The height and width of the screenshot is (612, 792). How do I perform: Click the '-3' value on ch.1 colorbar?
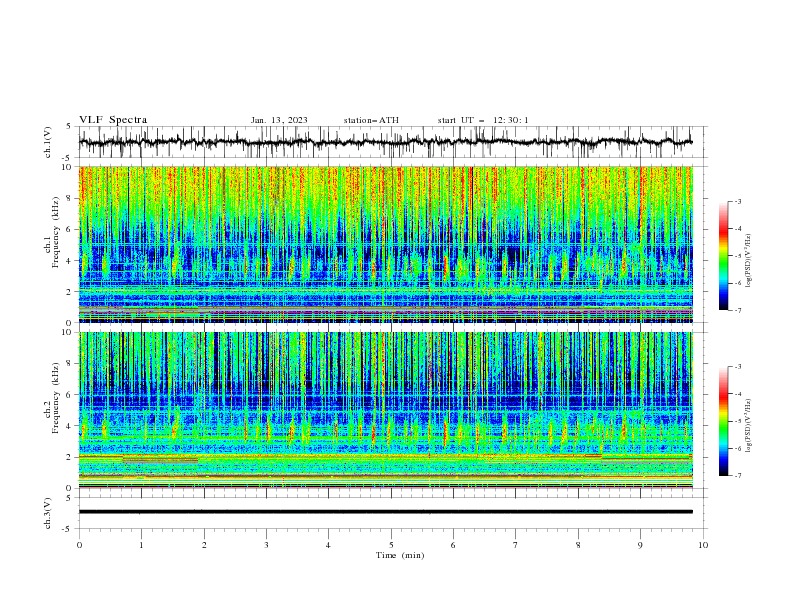[x=737, y=201]
